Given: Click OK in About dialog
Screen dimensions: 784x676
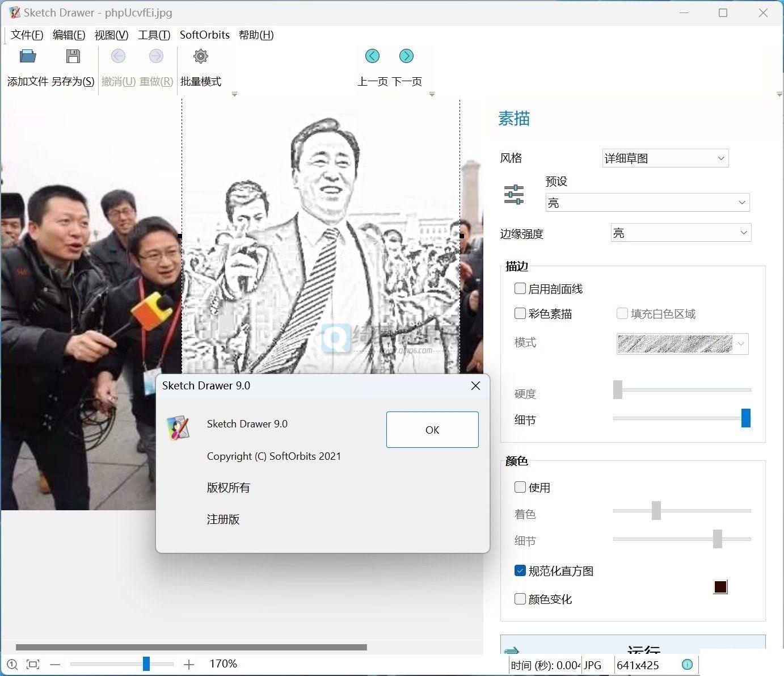Looking at the screenshot, I should [432, 430].
